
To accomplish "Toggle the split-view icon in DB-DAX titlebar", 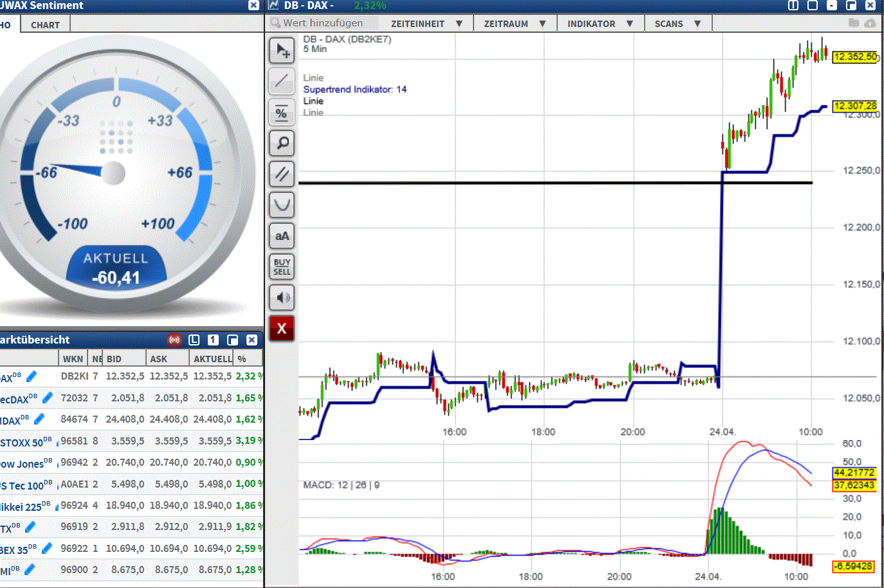I will point(793,5).
